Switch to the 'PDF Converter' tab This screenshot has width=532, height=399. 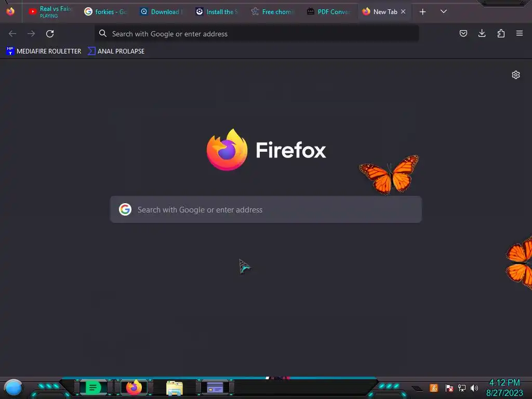[x=328, y=11]
